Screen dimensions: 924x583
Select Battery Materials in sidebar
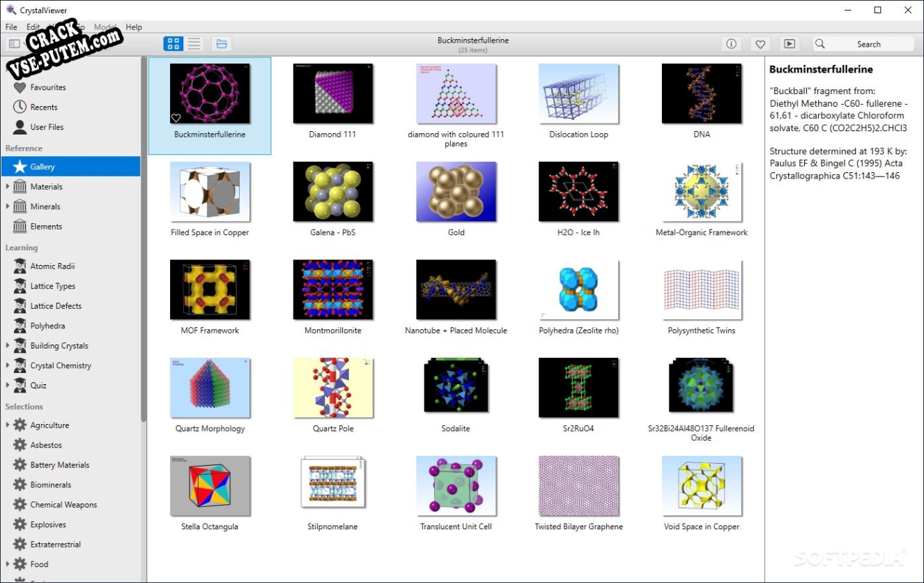click(x=59, y=465)
